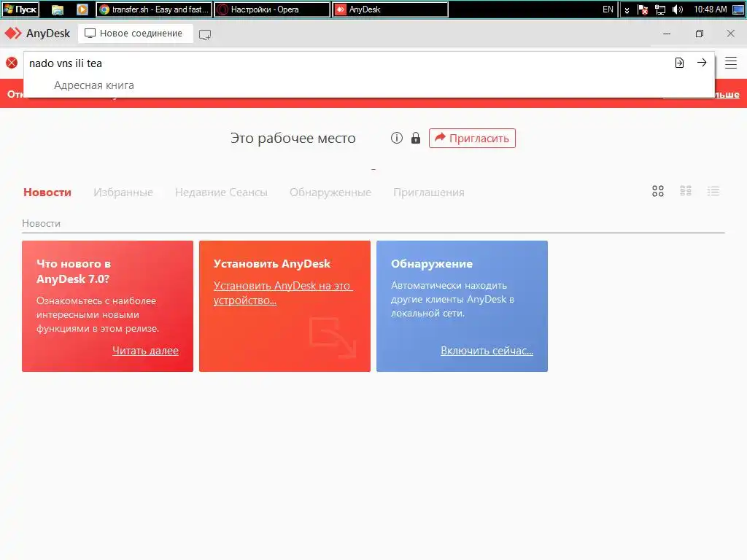The height and width of the screenshot is (560, 747).
Task: Click the file transfer icon in address bar
Action: point(679,63)
